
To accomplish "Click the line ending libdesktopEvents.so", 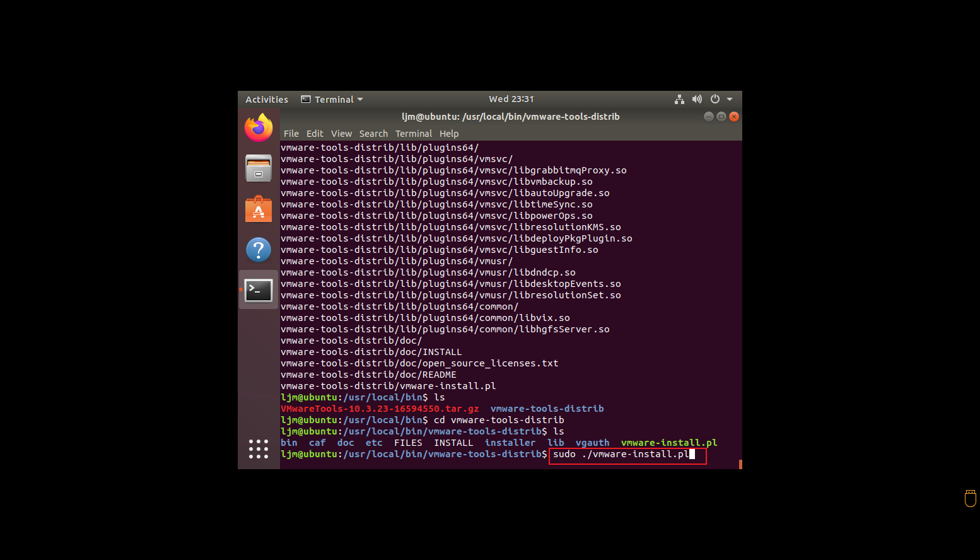I will (x=451, y=284).
